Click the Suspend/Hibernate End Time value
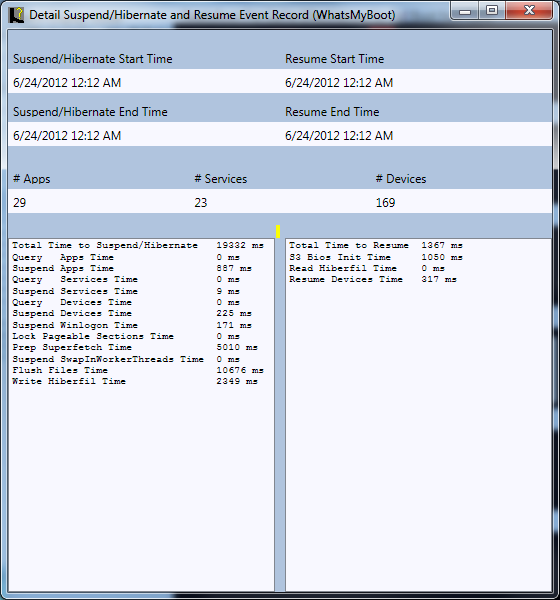Viewport: 560px width, 600px height. pyautogui.click(x=67, y=135)
